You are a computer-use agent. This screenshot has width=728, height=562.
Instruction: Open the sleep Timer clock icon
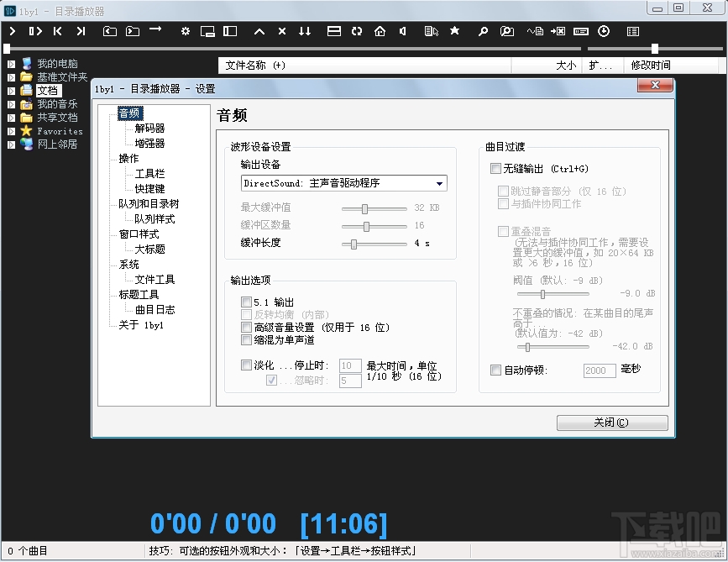click(x=603, y=31)
